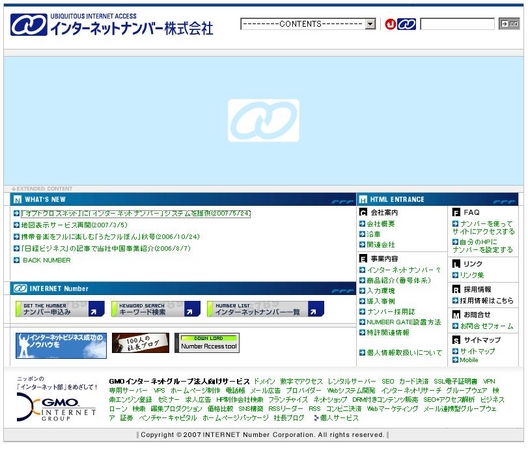Screen dimensions: 528x450
Task: Open the サイトマップ link
Action: coord(477,351)
